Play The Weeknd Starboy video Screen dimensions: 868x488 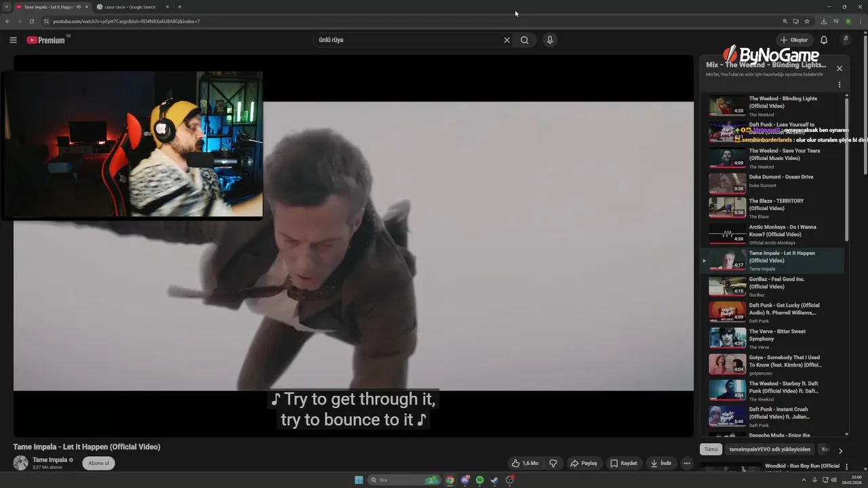tap(772, 390)
